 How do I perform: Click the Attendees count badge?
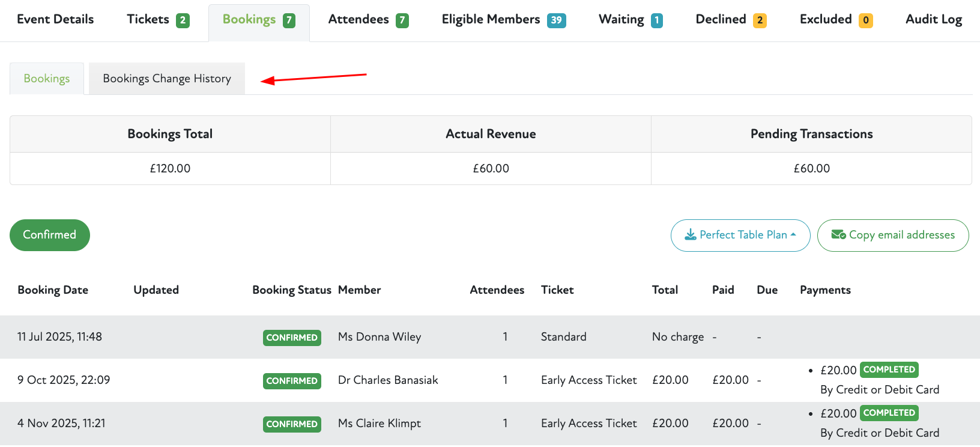[402, 20]
